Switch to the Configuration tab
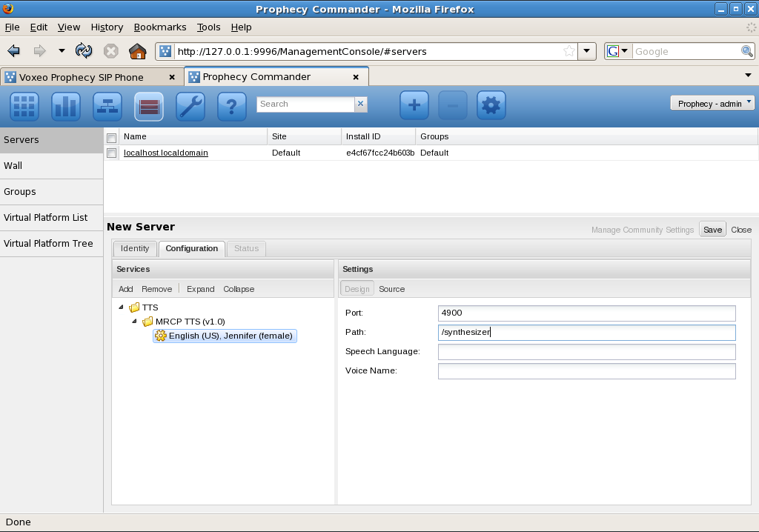 pos(192,248)
